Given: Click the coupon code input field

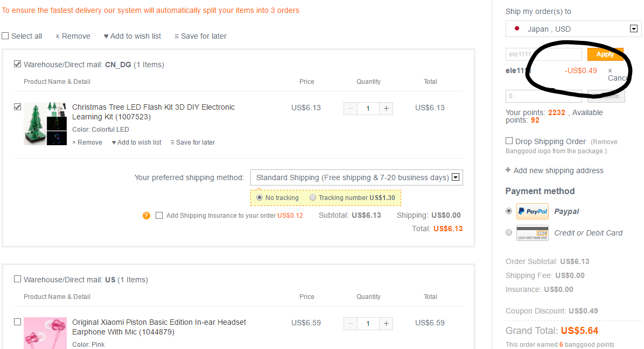Looking at the screenshot, I should point(544,54).
